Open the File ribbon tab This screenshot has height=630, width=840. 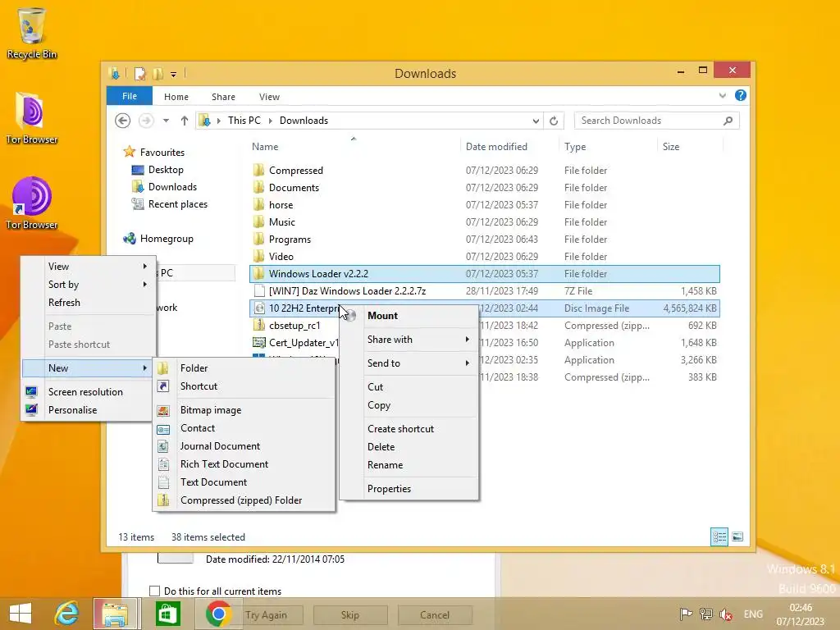[129, 96]
